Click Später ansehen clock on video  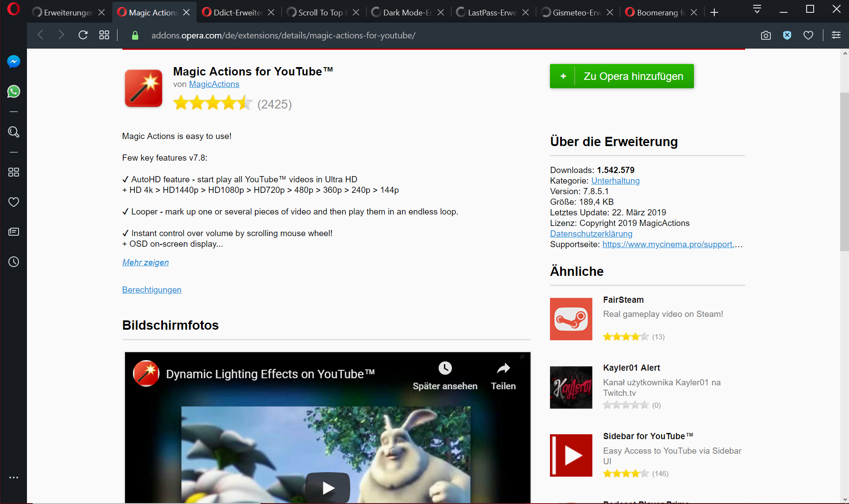pos(445,368)
